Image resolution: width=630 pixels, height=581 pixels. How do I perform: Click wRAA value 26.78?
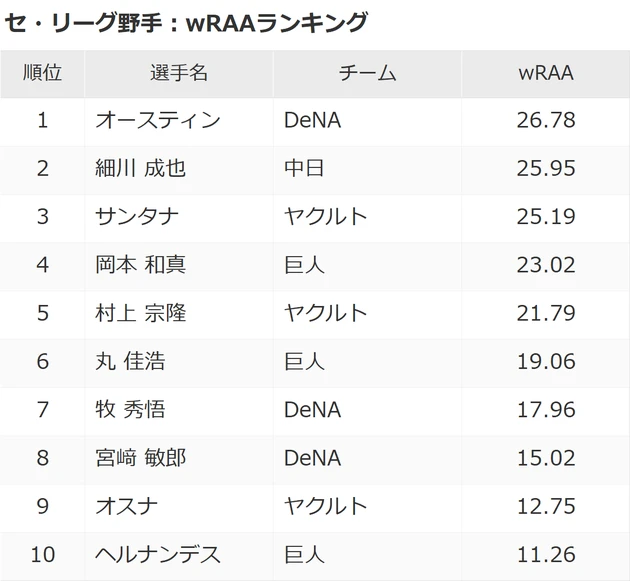pyautogui.click(x=547, y=121)
